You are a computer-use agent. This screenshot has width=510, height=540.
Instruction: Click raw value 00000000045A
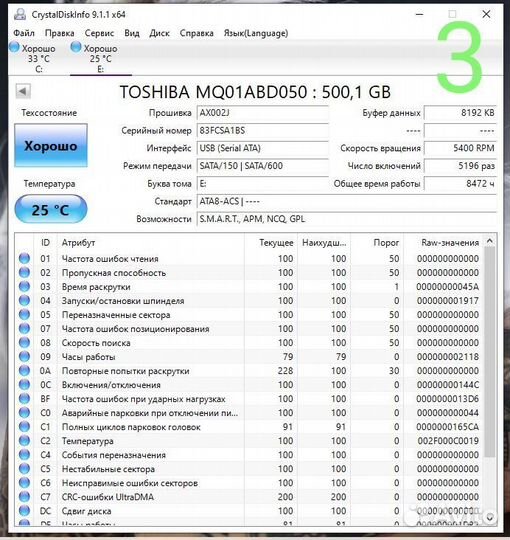click(447, 287)
